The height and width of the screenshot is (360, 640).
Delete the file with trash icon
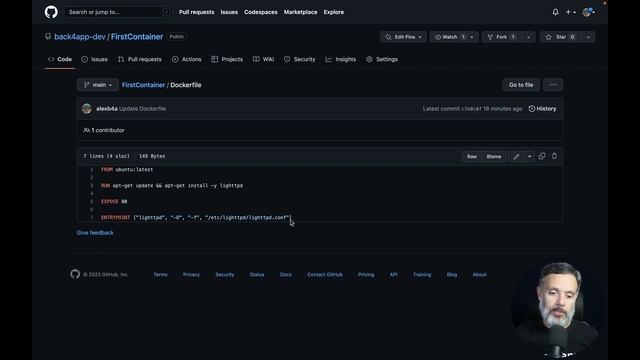pyautogui.click(x=554, y=156)
